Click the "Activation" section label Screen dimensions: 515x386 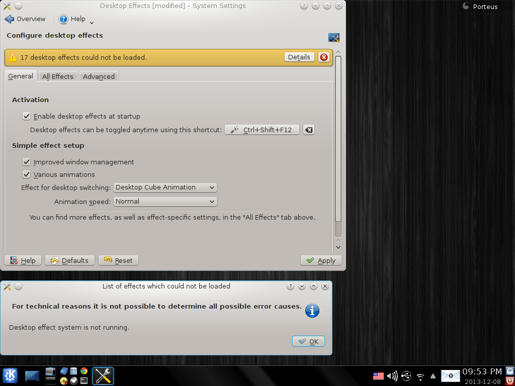[30, 100]
